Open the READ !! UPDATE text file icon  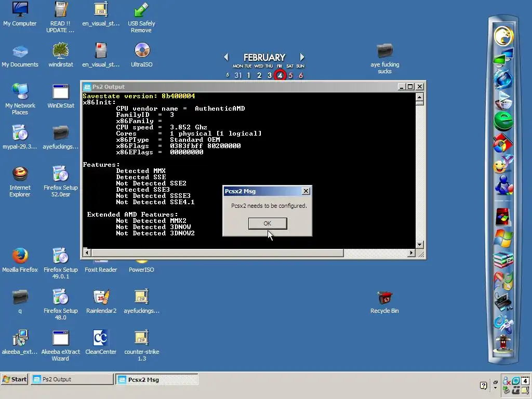click(60, 17)
